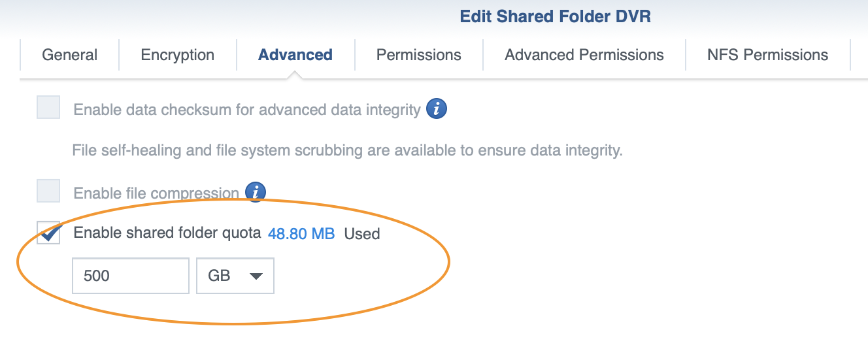Tick the data checksum checkbox box
Screen dimensions: 868x345
coord(48,107)
